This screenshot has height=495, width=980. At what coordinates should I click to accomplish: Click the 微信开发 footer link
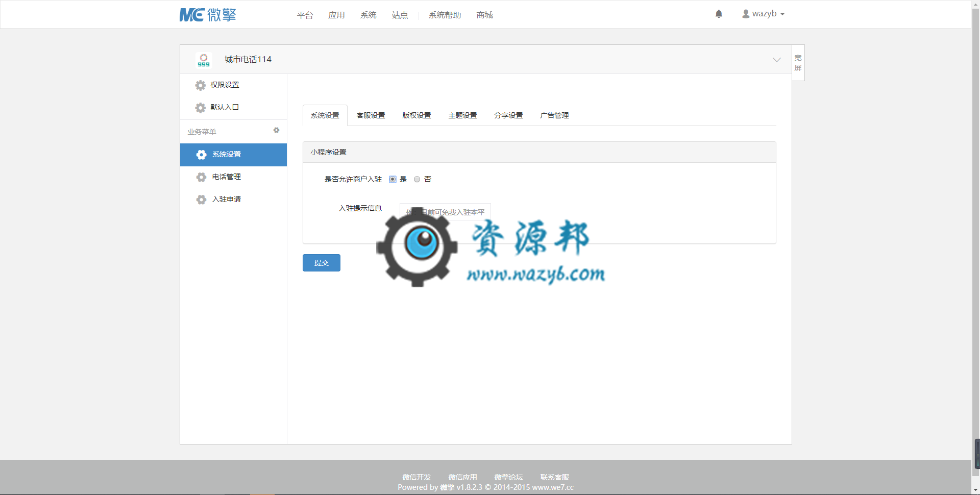point(416,477)
